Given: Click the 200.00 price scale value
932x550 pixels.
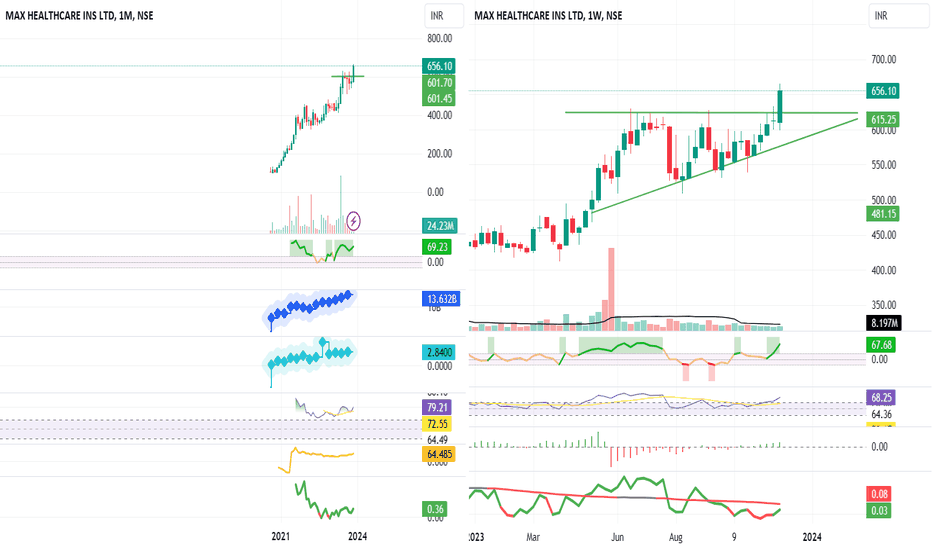Looking at the screenshot, I should 439,154.
